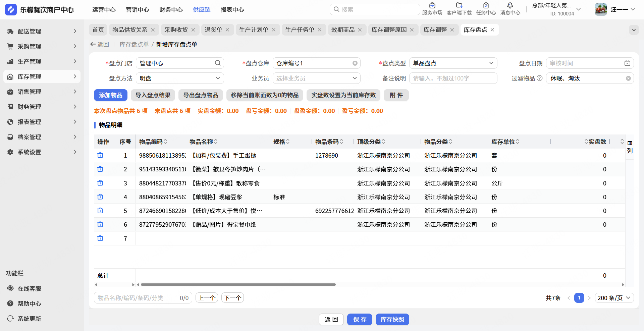Switch to the 财务中心 top menu
This screenshot has height=331, width=644.
pos(171,10)
